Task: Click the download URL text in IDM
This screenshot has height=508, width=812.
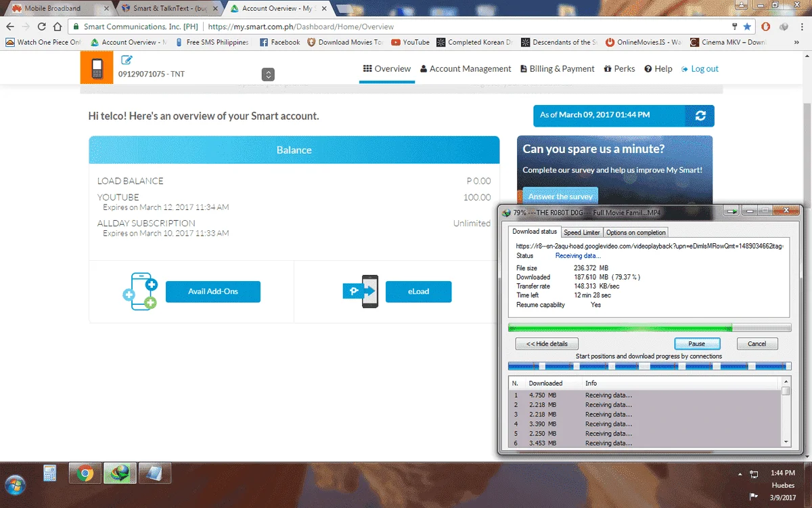Action: pos(650,246)
